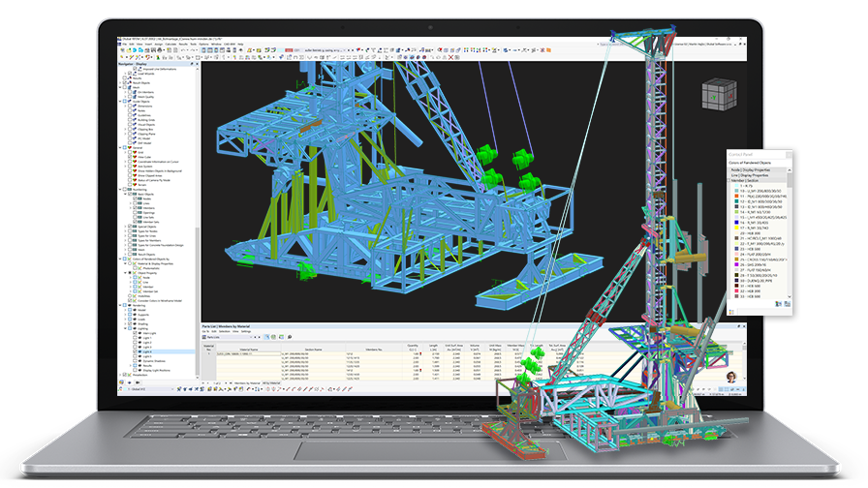868x488 pixels.
Task: Click the Redo arrow in the toolbar
Action: point(192,50)
